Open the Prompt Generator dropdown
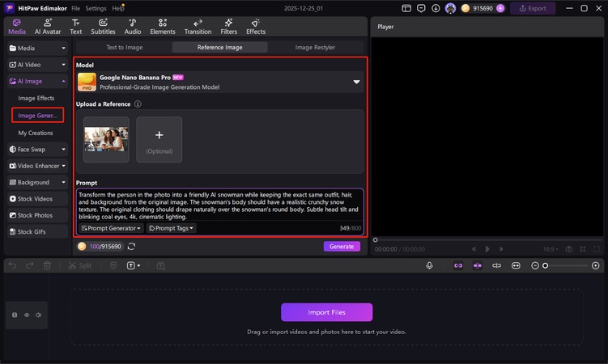Image resolution: width=608 pixels, height=364 pixels. (x=111, y=228)
